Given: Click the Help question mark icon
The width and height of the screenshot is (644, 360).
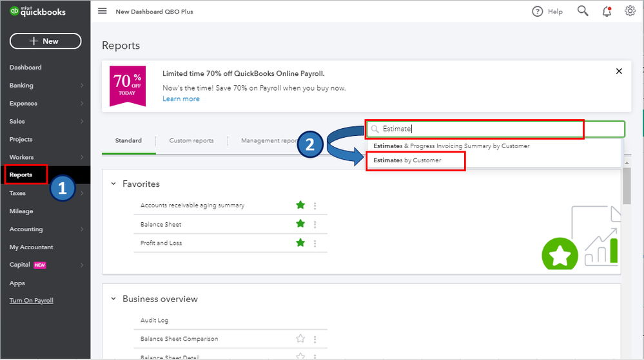Looking at the screenshot, I should (538, 11).
